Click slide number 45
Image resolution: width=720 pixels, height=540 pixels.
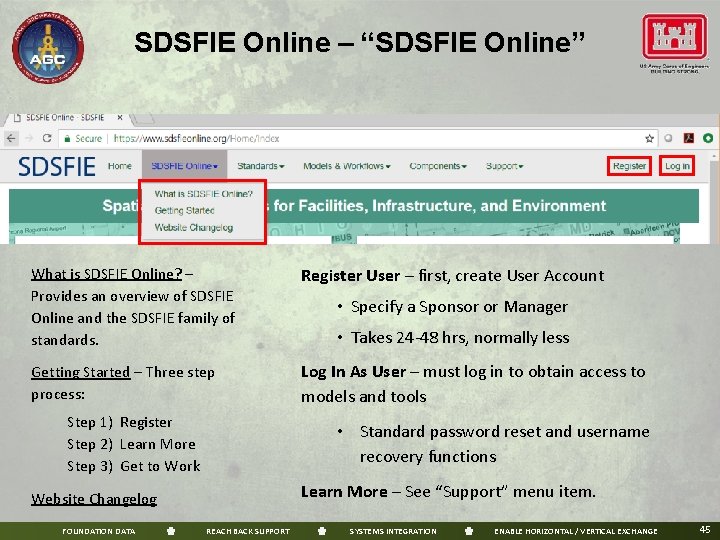coord(705,529)
